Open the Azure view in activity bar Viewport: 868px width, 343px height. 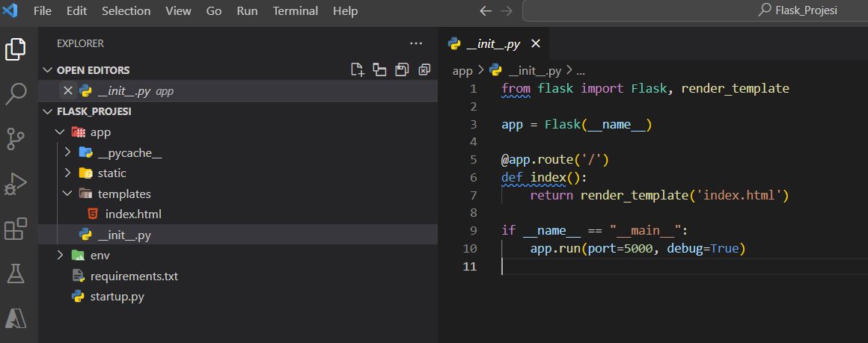tap(16, 318)
